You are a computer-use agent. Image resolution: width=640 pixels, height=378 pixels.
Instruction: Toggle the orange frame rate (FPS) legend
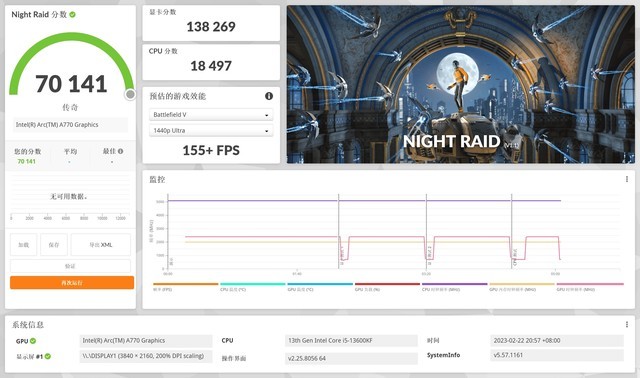click(186, 287)
